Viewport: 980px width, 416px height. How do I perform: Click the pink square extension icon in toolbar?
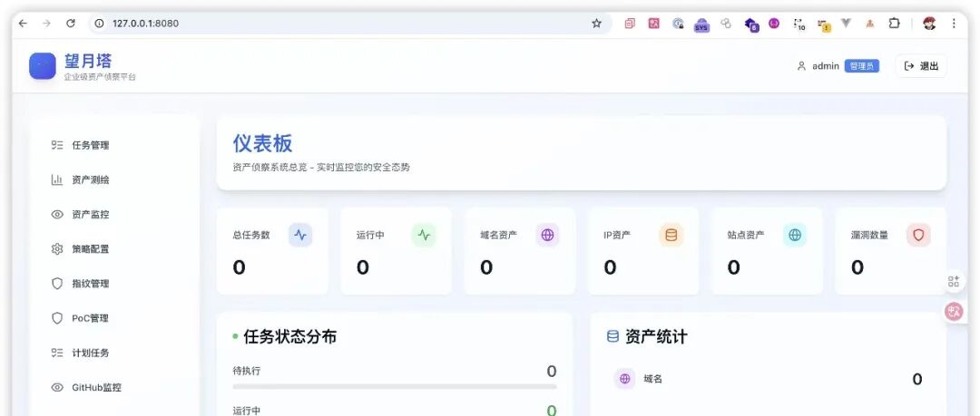pos(653,24)
